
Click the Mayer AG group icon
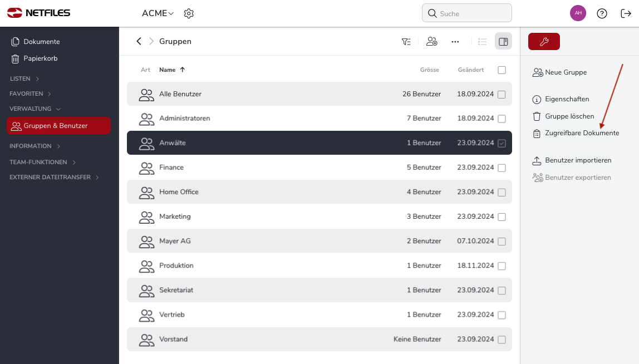(x=146, y=242)
